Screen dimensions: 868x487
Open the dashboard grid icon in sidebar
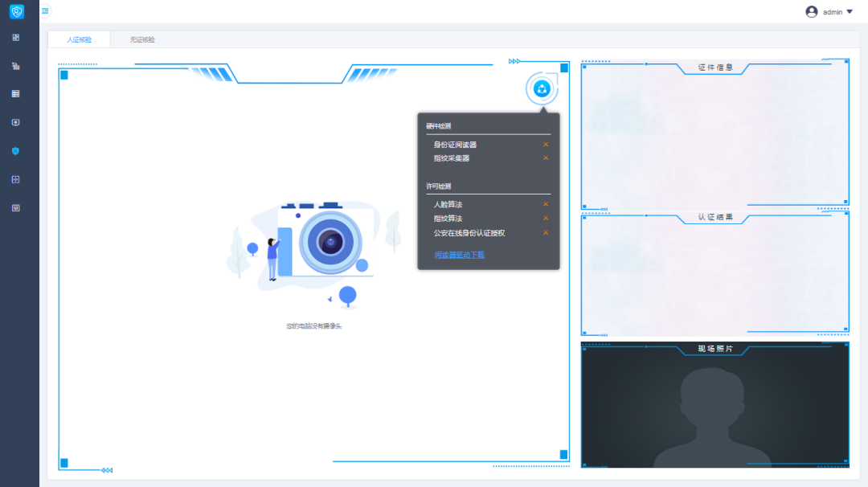[15, 37]
